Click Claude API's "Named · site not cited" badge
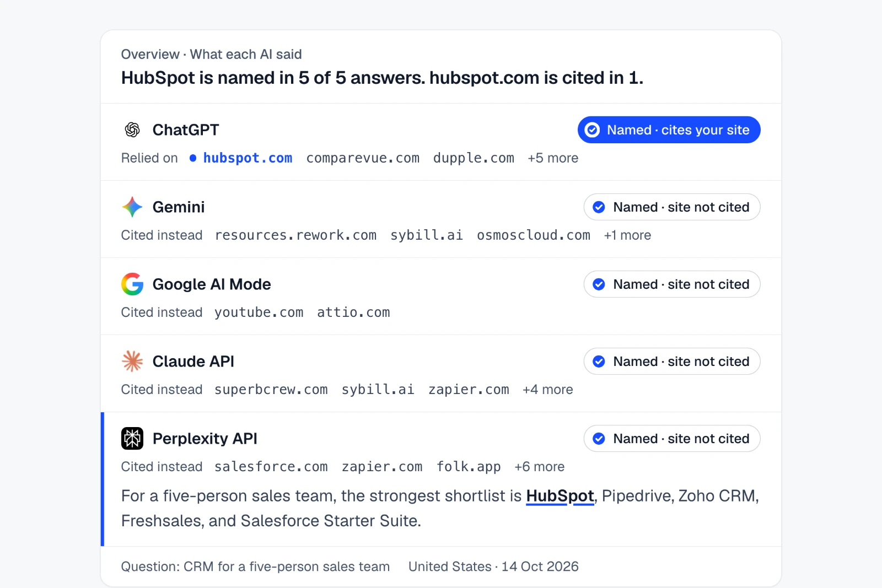 point(672,362)
